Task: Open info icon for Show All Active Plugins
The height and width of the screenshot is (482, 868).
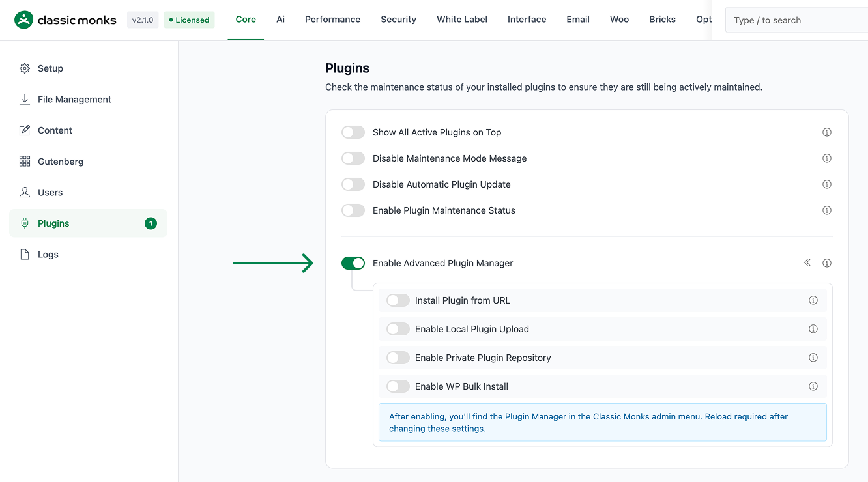Action: tap(827, 132)
